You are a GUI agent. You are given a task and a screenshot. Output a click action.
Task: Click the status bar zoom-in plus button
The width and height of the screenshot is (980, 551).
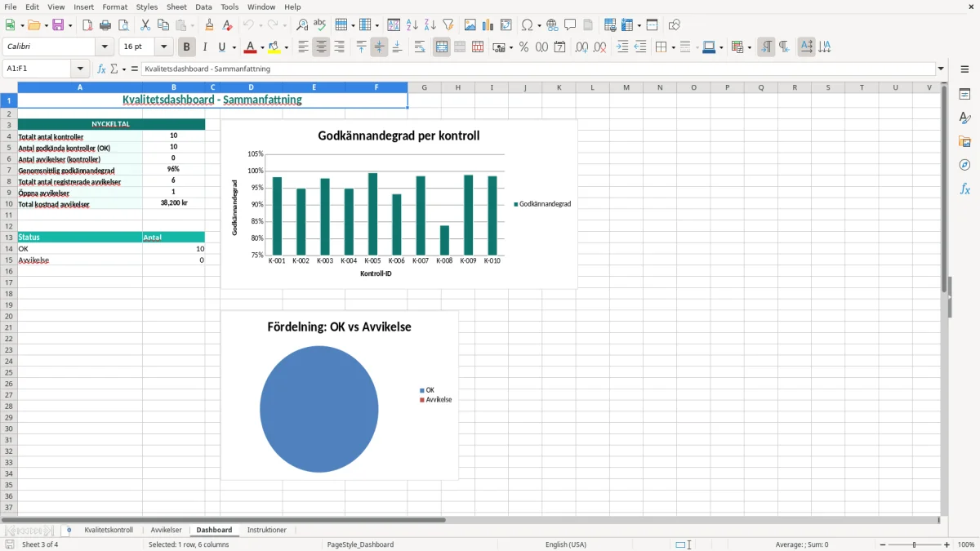[947, 544]
